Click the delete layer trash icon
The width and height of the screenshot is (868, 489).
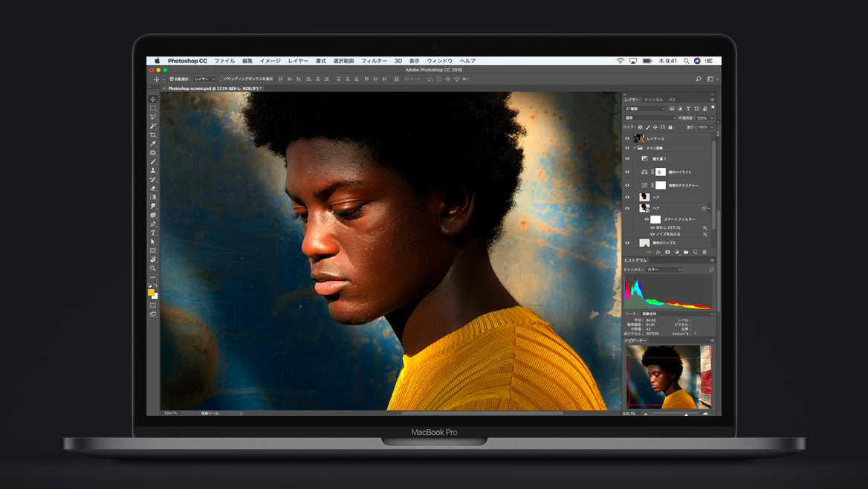tap(705, 252)
